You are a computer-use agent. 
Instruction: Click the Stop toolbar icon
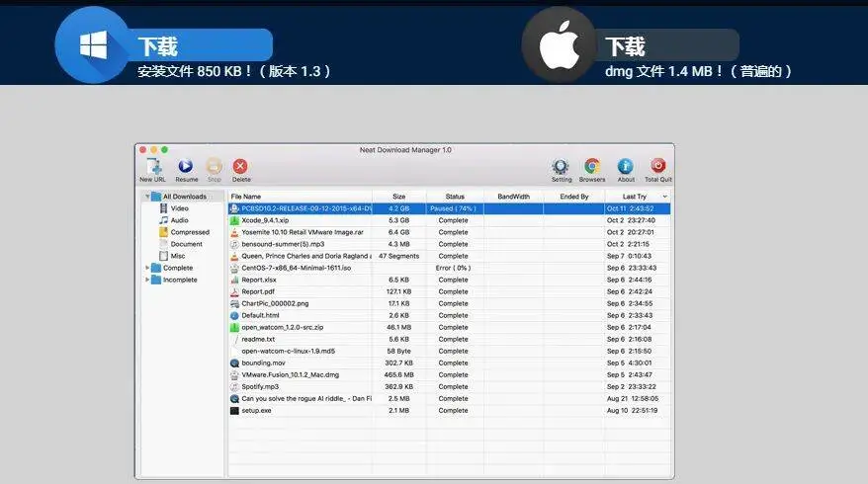click(215, 166)
